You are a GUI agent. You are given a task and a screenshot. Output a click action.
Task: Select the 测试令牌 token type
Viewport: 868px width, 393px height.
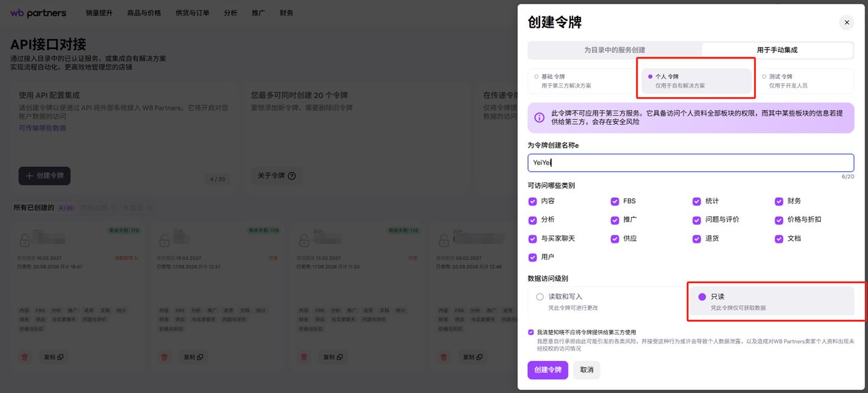tap(804, 81)
